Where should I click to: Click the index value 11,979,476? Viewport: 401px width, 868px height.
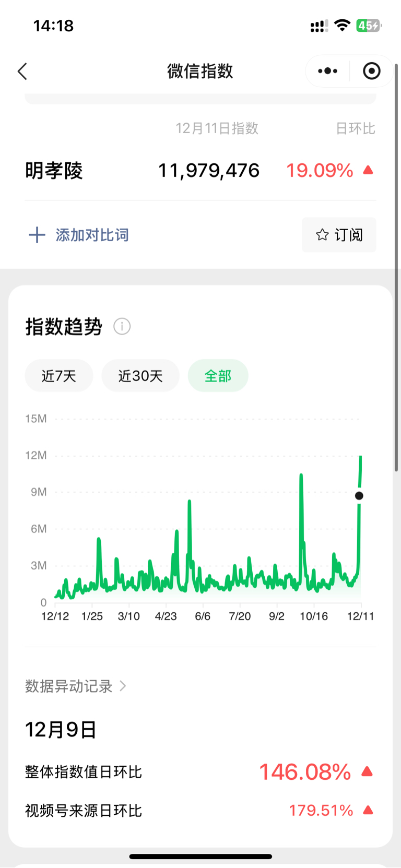pos(209,171)
